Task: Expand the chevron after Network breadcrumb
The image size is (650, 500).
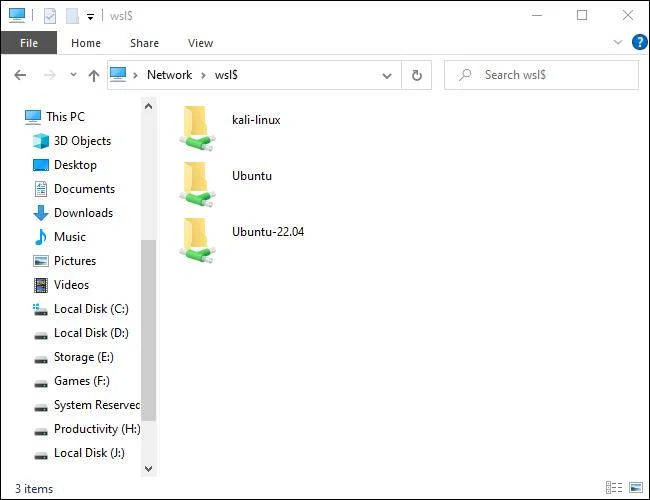Action: coord(203,75)
